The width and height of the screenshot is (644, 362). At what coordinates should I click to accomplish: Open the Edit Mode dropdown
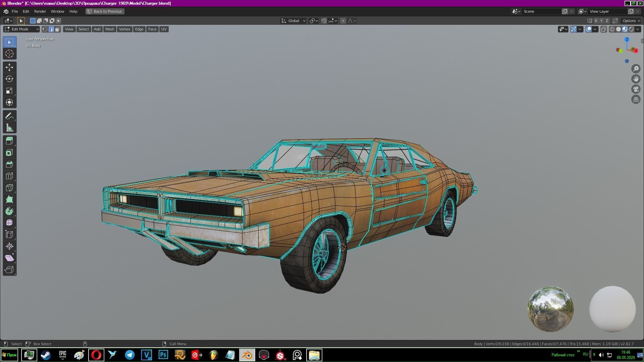pos(21,29)
